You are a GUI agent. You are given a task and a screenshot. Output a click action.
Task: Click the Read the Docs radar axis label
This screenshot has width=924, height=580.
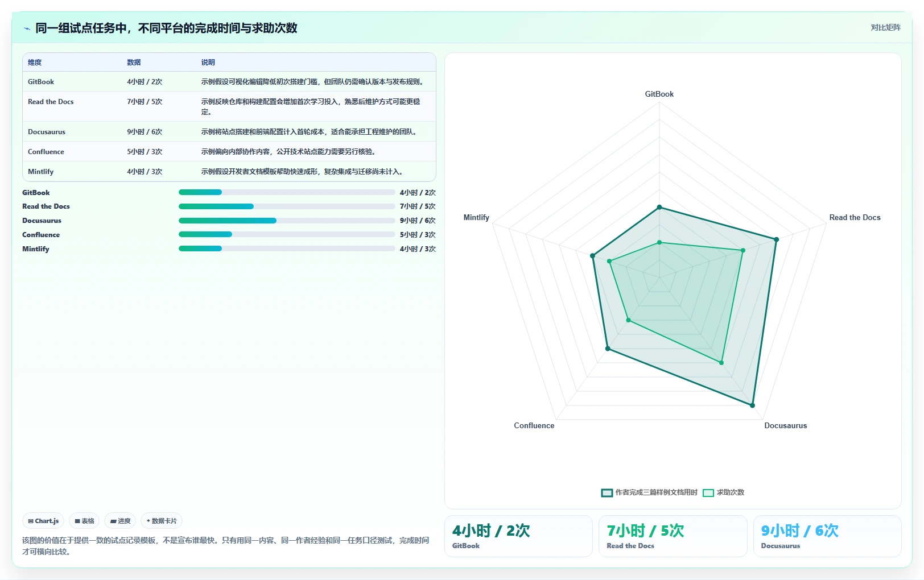click(x=855, y=217)
